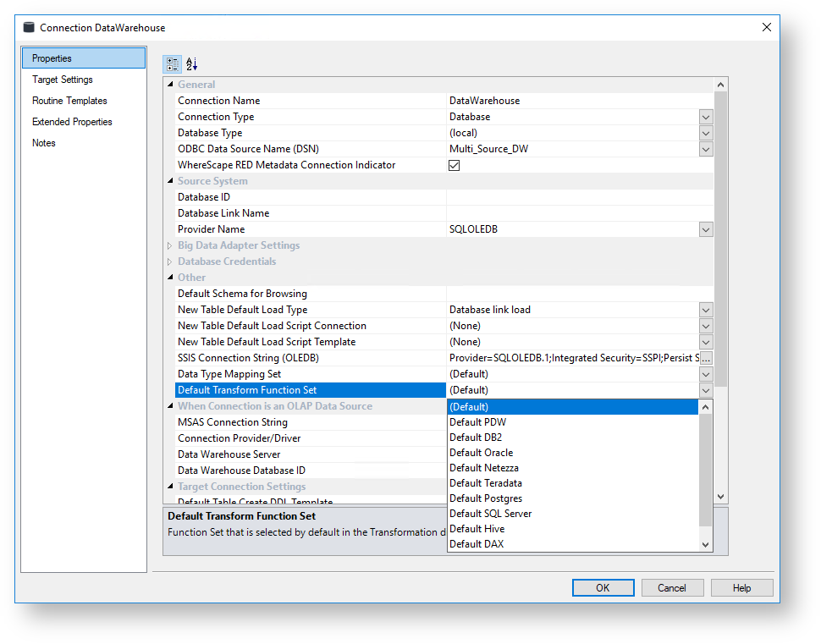
Task: Toggle WhereScape RED Metadata Connection Indicator checkbox
Action: pyautogui.click(x=454, y=166)
